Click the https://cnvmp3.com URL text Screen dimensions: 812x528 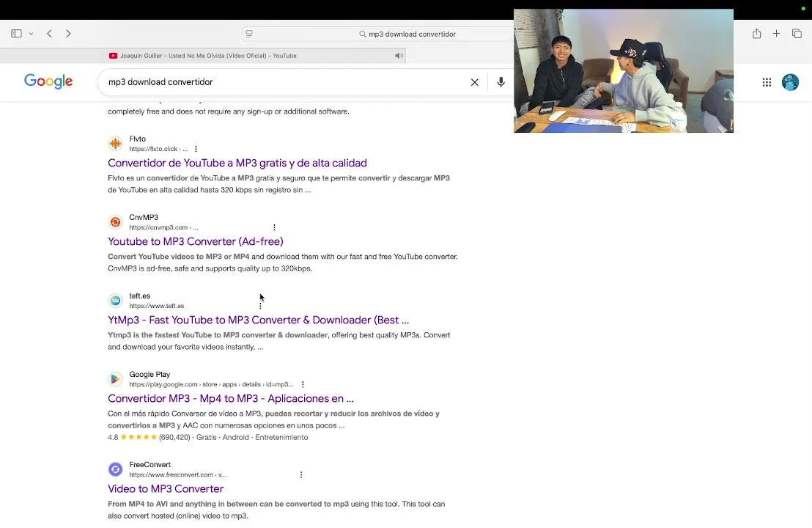click(x=163, y=227)
